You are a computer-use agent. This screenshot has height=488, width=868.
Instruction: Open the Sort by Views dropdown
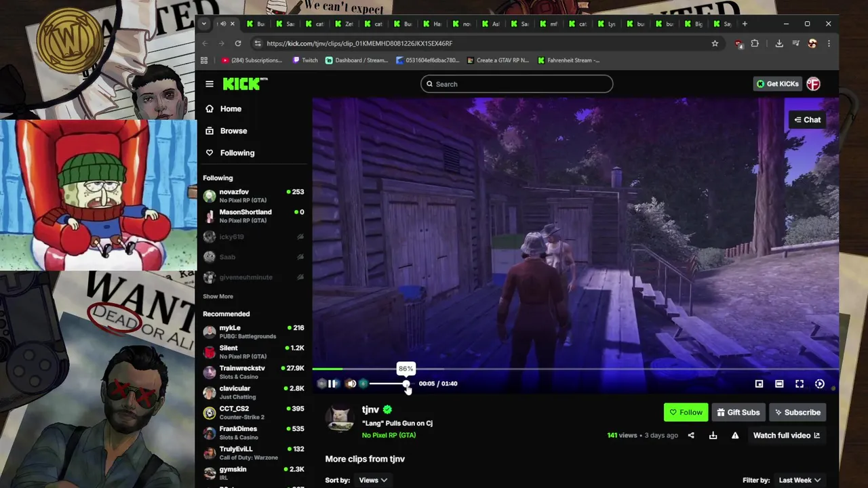373,480
